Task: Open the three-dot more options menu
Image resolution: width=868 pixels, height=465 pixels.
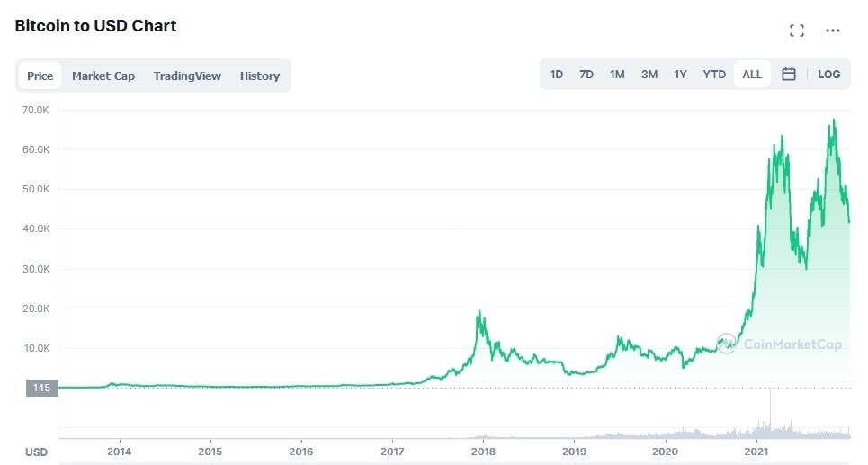Action: tap(833, 31)
